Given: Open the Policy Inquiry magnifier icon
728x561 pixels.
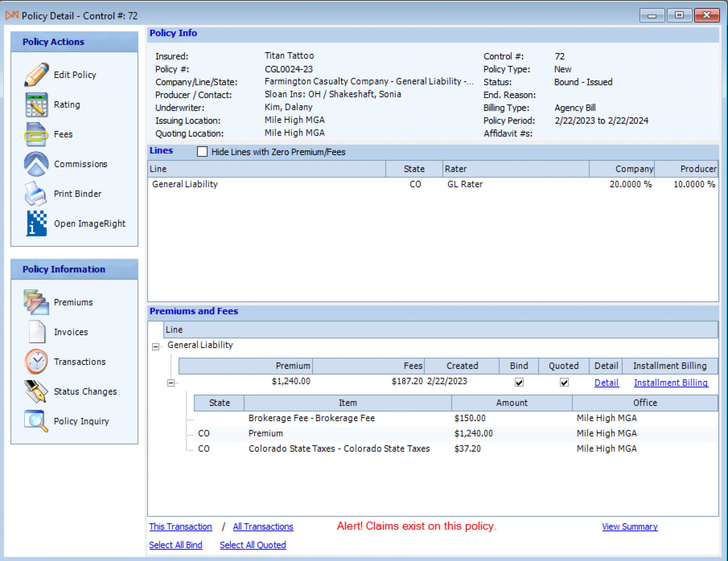Looking at the screenshot, I should pyautogui.click(x=36, y=421).
